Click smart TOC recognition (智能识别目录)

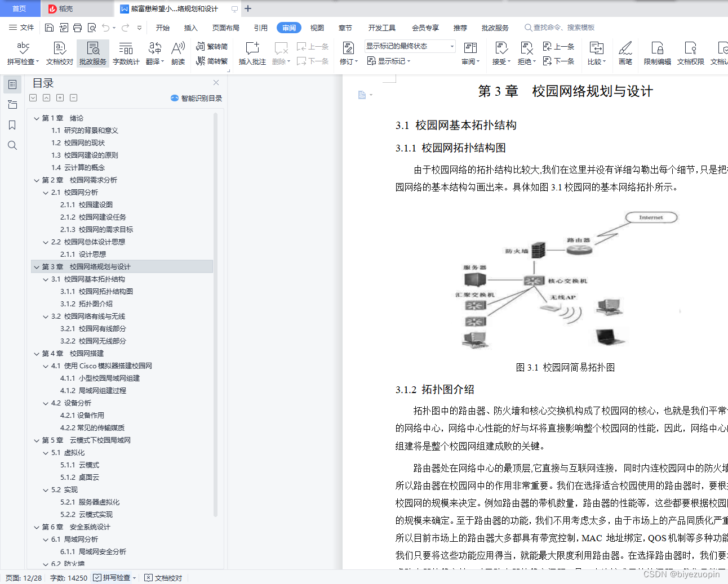[x=196, y=98]
